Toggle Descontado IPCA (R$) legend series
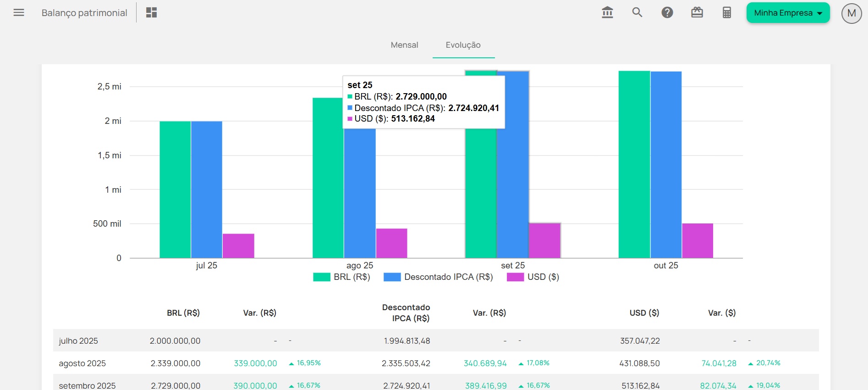The height and width of the screenshot is (390, 868). (x=439, y=277)
